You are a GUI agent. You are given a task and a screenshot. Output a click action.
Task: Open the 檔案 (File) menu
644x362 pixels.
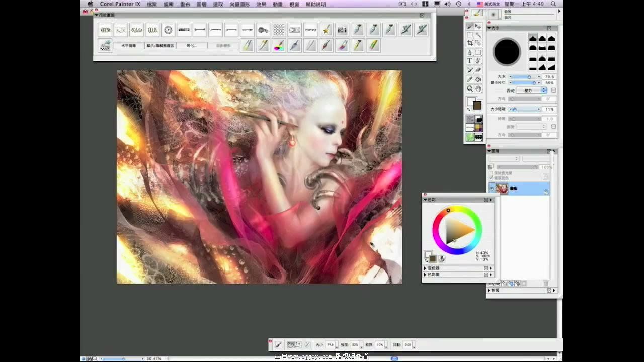[x=152, y=4]
